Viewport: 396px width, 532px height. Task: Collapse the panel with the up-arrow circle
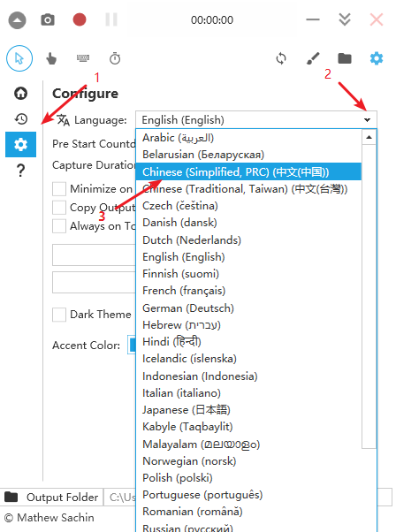(17, 20)
